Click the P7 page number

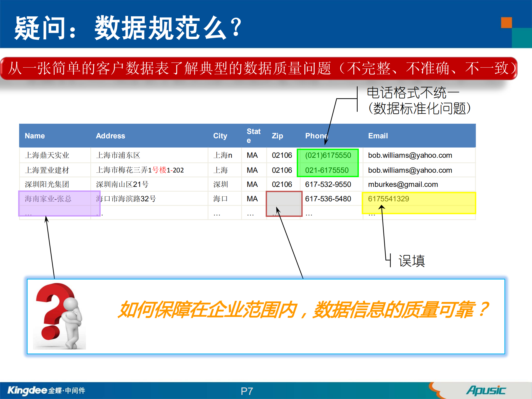point(246,391)
